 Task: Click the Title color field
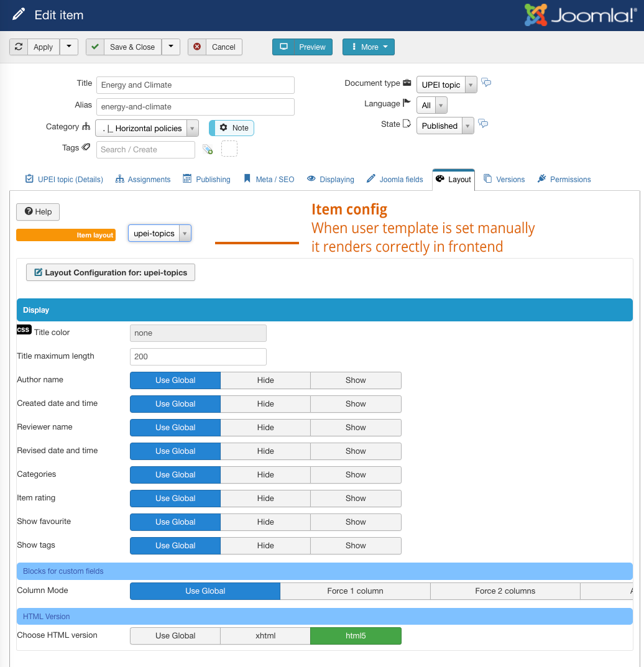[198, 333]
